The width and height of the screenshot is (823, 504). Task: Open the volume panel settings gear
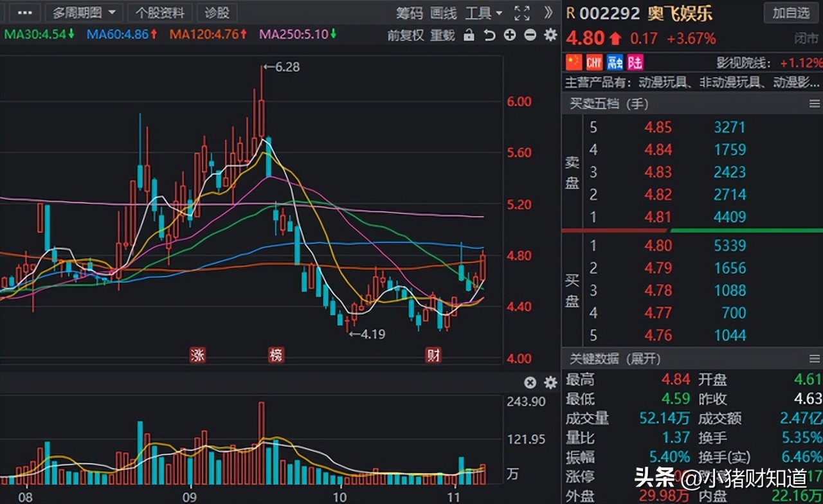tap(550, 382)
